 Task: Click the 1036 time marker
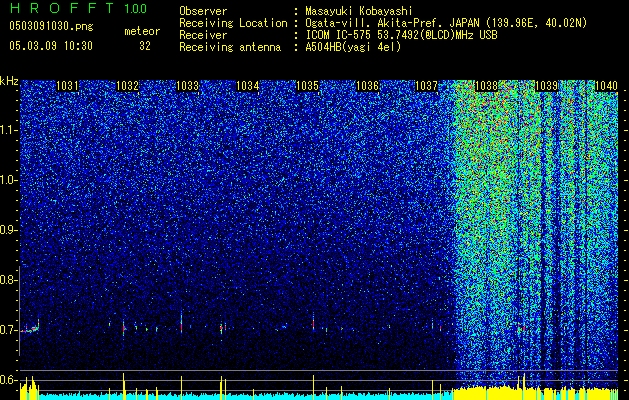click(367, 86)
